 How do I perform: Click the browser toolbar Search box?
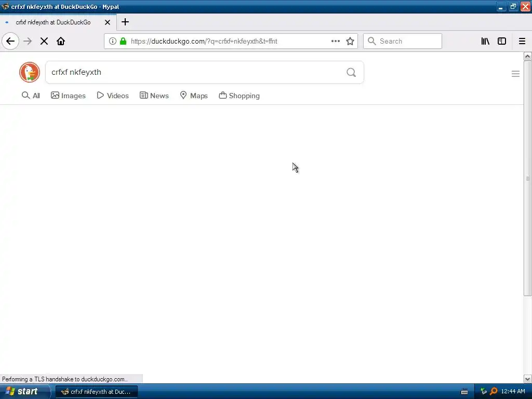point(403,42)
